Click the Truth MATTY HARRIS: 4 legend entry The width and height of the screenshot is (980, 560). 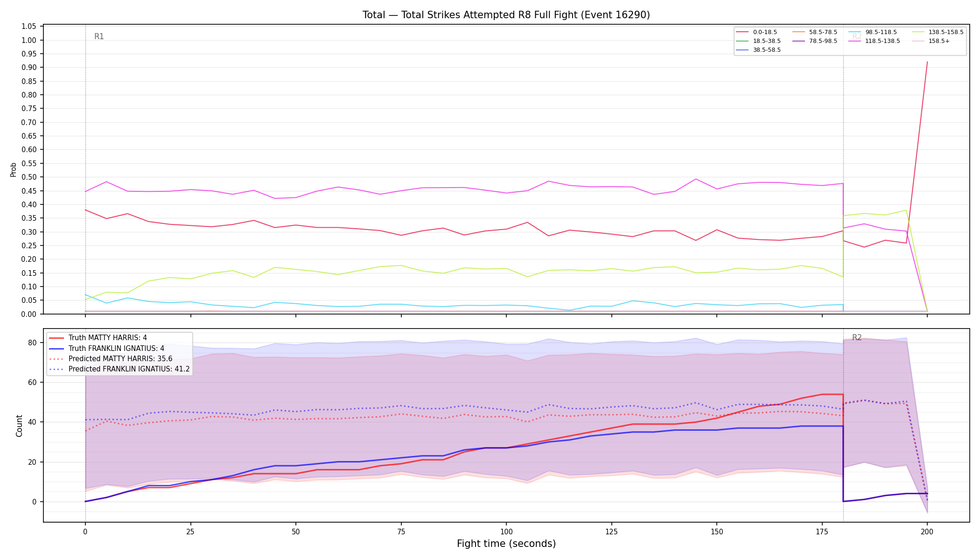98,338
